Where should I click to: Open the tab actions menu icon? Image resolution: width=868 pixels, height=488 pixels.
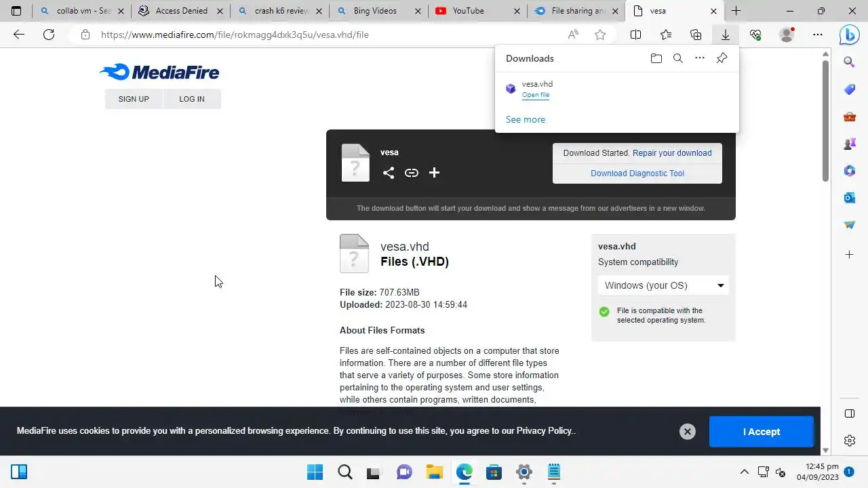click(x=16, y=11)
